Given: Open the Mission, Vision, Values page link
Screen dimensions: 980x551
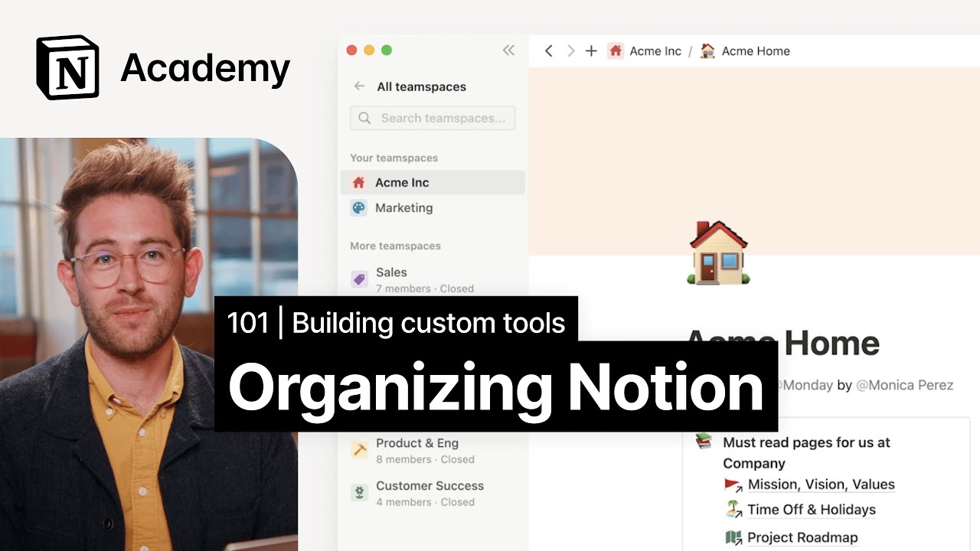Looking at the screenshot, I should 821,484.
